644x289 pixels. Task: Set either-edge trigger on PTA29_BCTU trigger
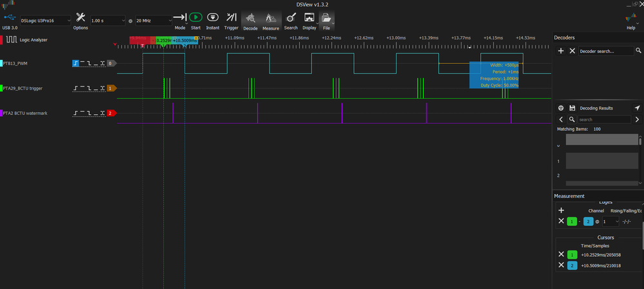102,88
